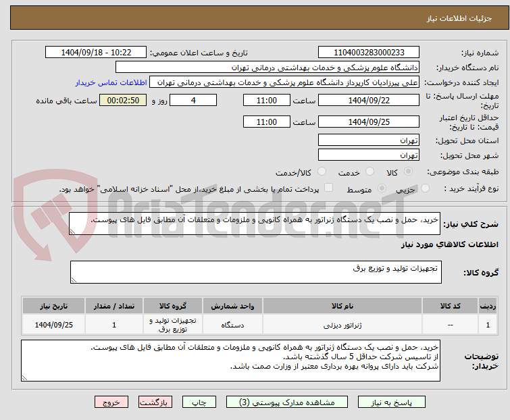Click the remaining days field showing 4

pos(193,100)
